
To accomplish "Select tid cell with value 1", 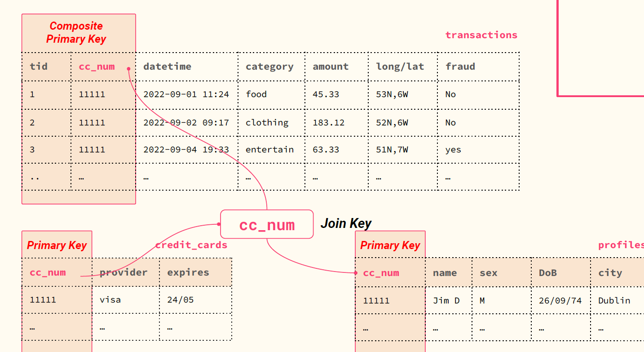I will pyautogui.click(x=32, y=94).
